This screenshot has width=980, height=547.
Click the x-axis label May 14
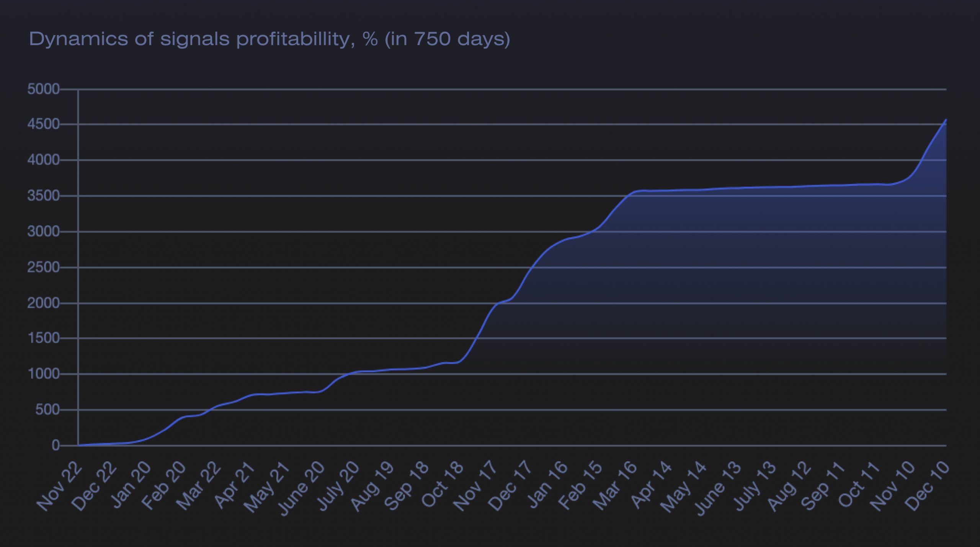click(683, 487)
